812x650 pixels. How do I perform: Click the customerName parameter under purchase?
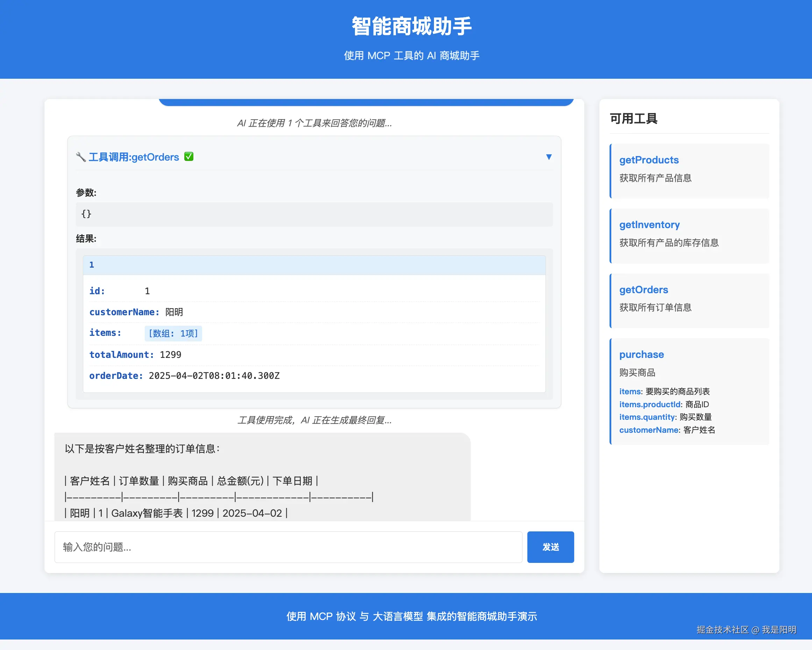pyautogui.click(x=649, y=430)
